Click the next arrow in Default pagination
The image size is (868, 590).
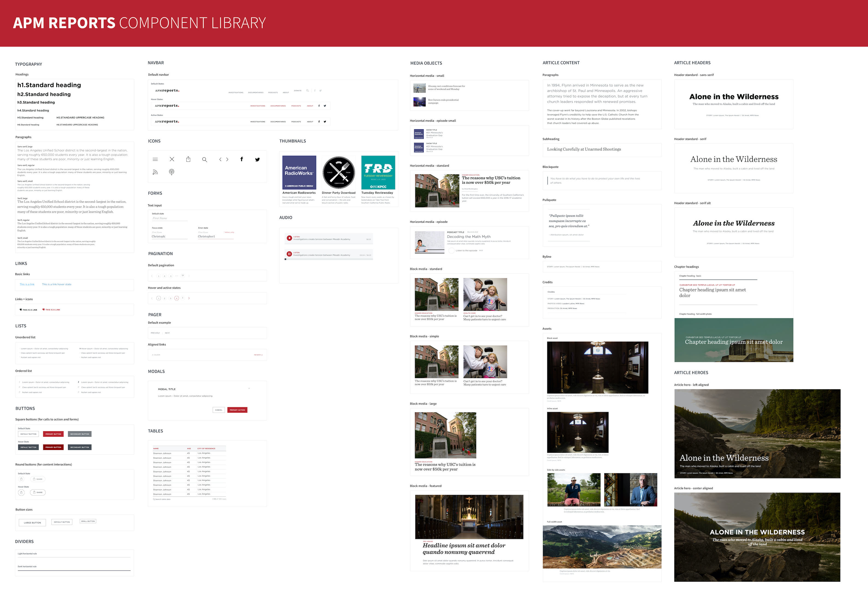(x=189, y=276)
